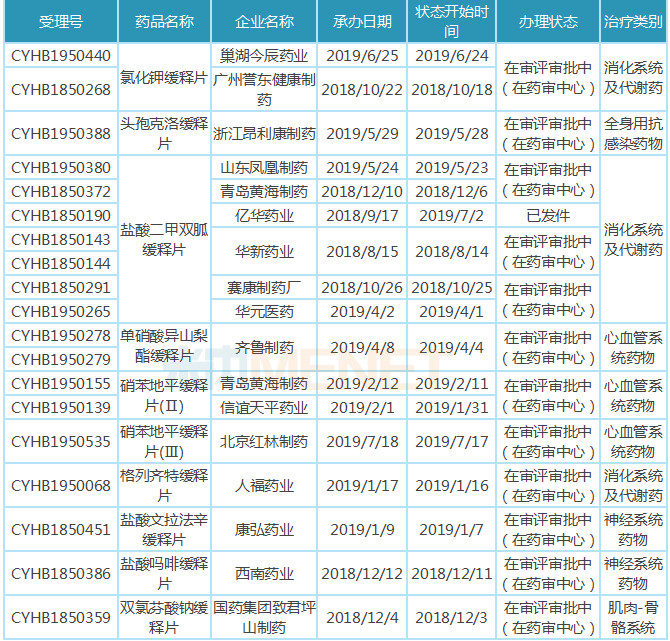Select cell CYHB1850291
Image resolution: width=670 pixels, height=641 pixels.
pos(61,288)
